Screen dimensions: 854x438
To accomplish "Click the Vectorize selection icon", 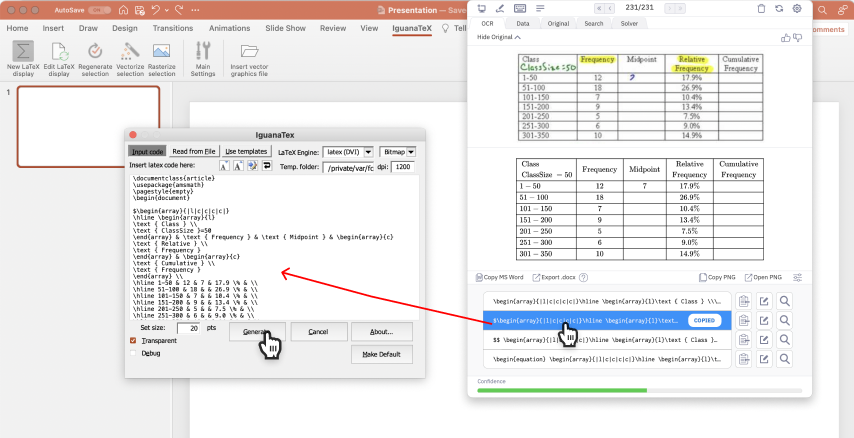I will pos(130,51).
